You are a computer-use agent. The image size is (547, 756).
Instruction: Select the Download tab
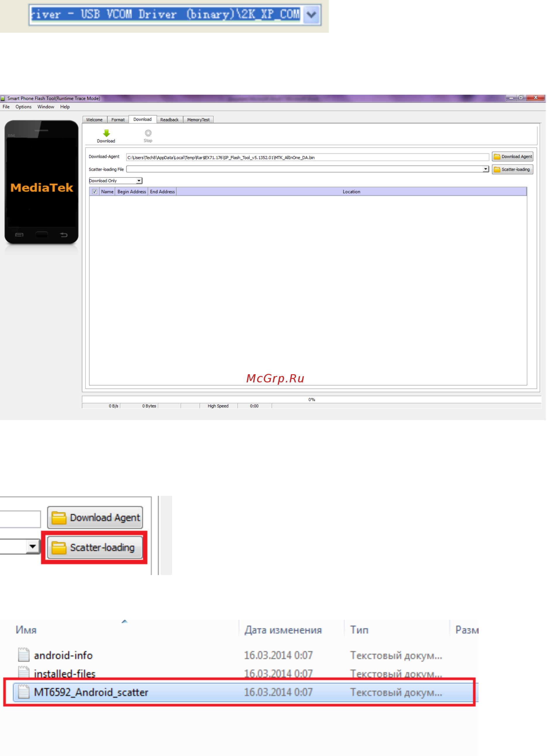point(142,119)
